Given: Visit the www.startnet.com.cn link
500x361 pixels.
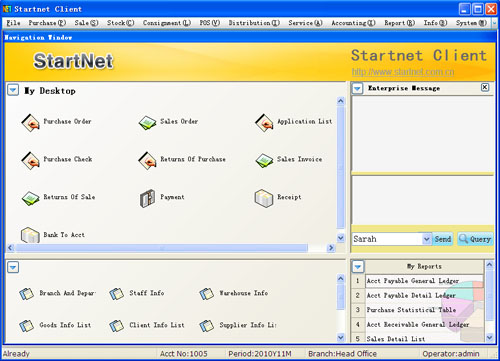Looking at the screenshot, I should click(x=403, y=72).
